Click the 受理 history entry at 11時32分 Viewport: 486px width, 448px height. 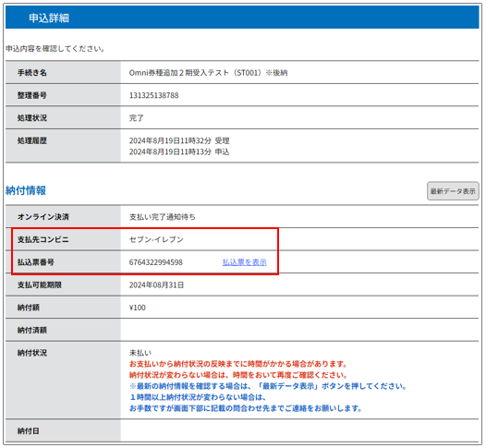179,140
